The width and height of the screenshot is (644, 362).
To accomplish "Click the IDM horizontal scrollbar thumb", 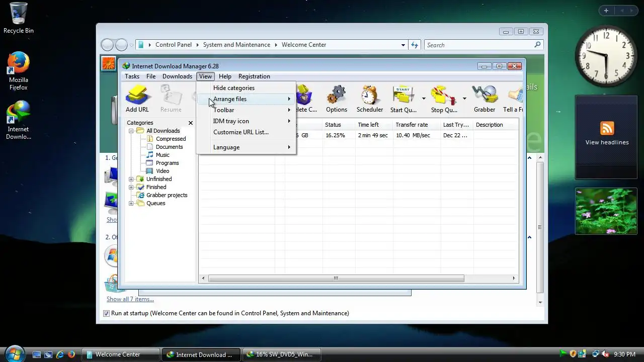I will tap(336, 278).
